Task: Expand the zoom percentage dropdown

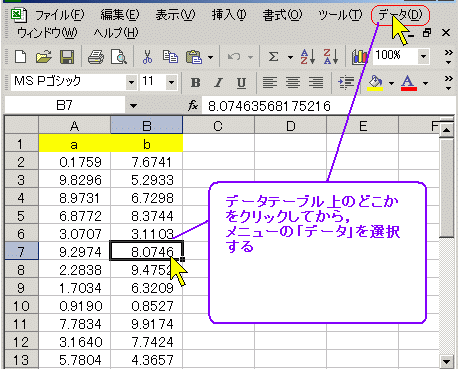Action: (x=423, y=56)
